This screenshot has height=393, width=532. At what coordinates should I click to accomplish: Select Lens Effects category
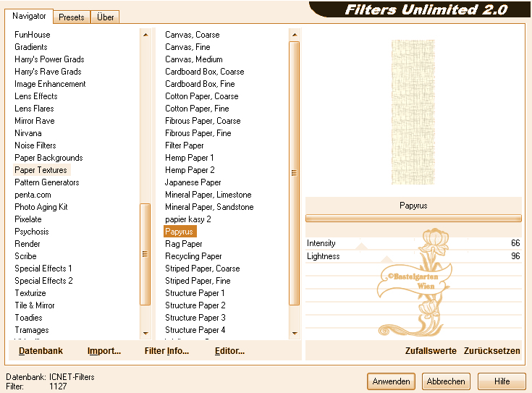pyautogui.click(x=36, y=96)
